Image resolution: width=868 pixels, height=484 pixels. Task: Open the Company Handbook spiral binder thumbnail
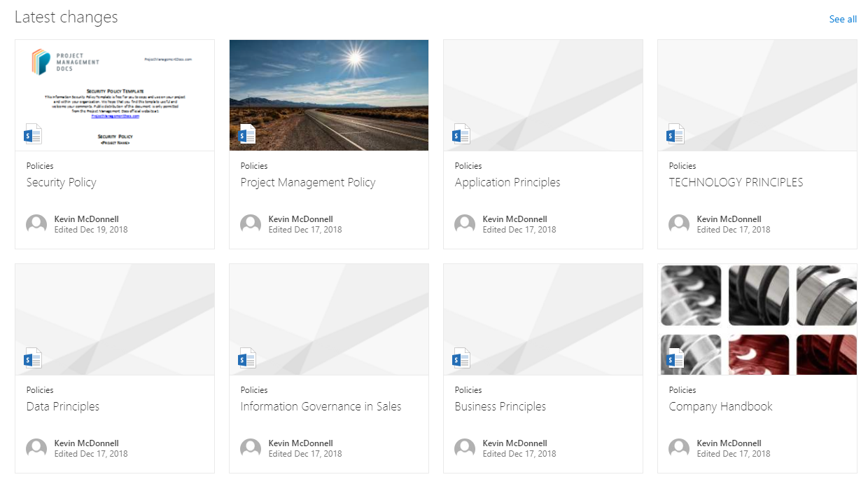point(757,319)
